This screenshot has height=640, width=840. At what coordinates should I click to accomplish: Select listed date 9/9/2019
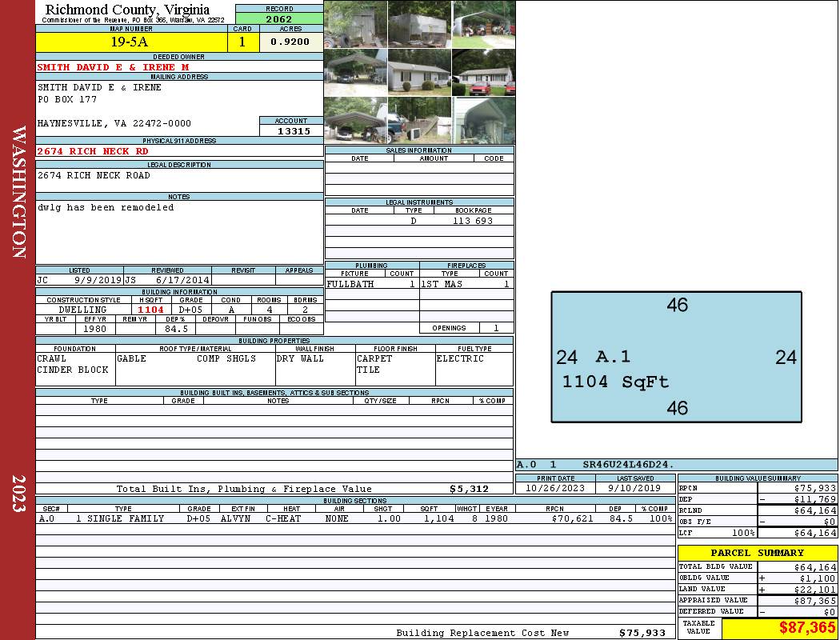point(98,279)
